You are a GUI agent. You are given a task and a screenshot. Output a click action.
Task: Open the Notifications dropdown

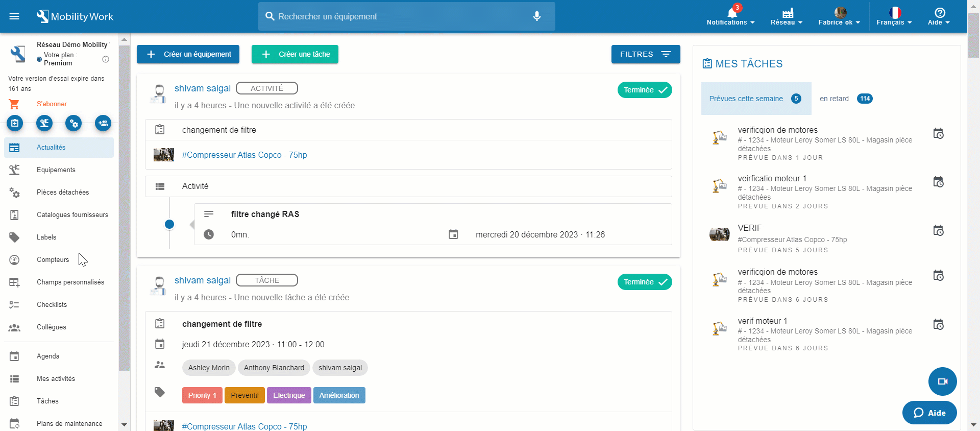click(x=730, y=16)
